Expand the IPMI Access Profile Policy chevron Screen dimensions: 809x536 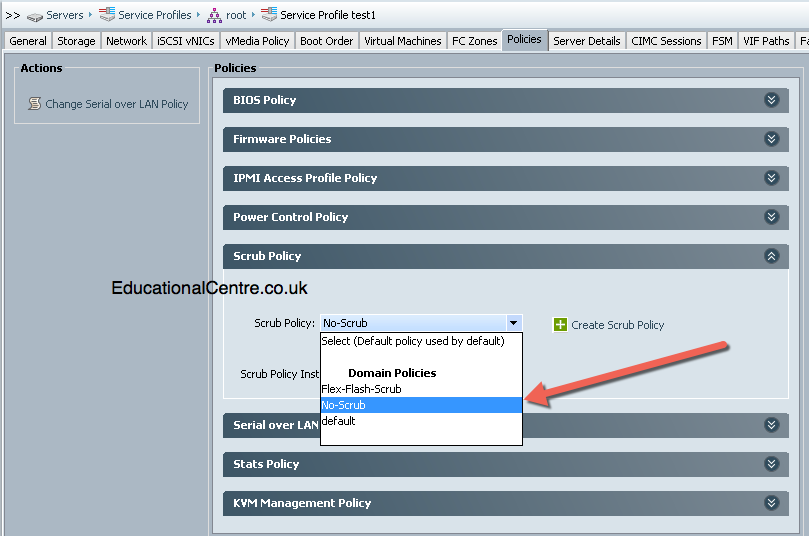pyautogui.click(x=771, y=178)
